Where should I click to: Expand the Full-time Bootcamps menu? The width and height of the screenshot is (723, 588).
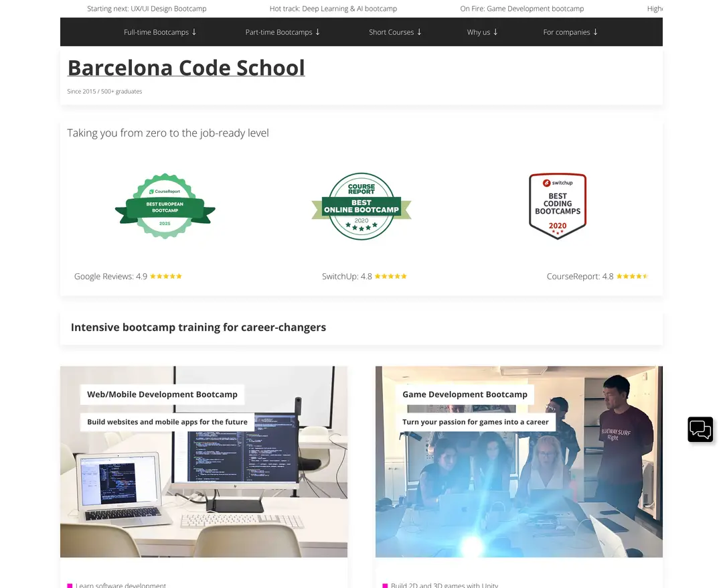point(160,32)
